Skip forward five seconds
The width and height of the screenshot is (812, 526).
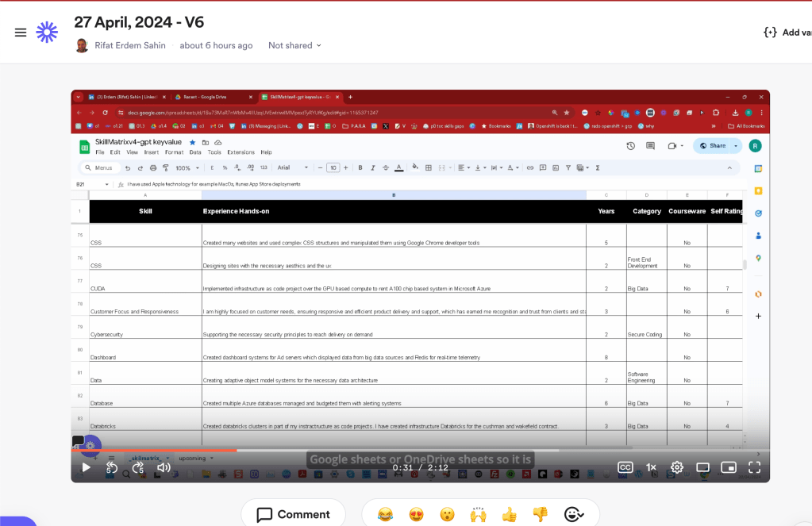138,467
